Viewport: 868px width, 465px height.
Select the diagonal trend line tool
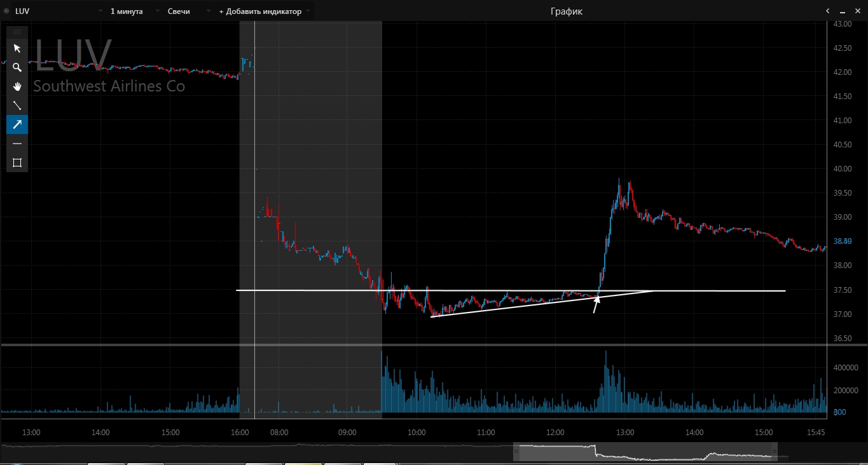pos(17,105)
